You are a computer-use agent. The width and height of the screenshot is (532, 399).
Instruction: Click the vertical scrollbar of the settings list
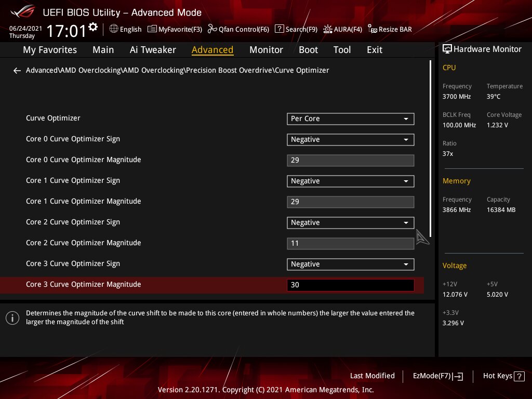(430, 149)
